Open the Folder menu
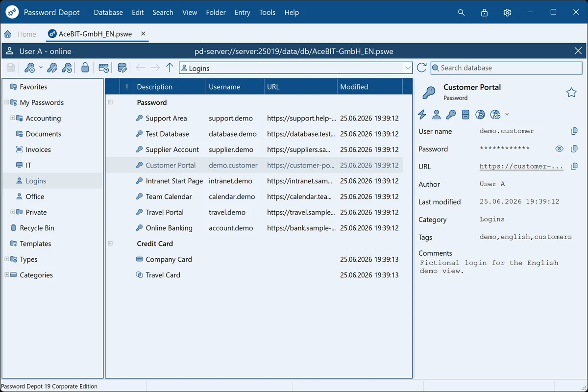The height and width of the screenshot is (392, 588). 216,13
